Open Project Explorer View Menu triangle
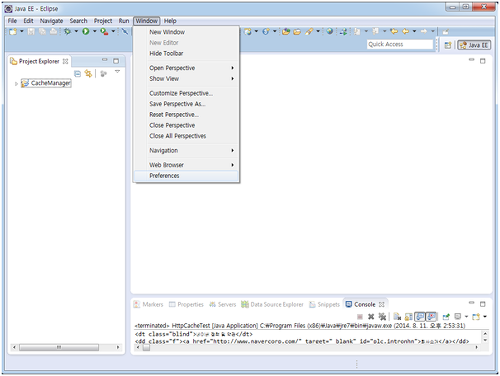Viewport: 500px width, 376px height. pyautogui.click(x=117, y=72)
